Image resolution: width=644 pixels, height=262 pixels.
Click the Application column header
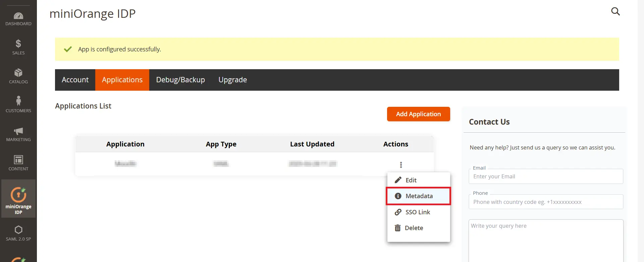point(125,144)
